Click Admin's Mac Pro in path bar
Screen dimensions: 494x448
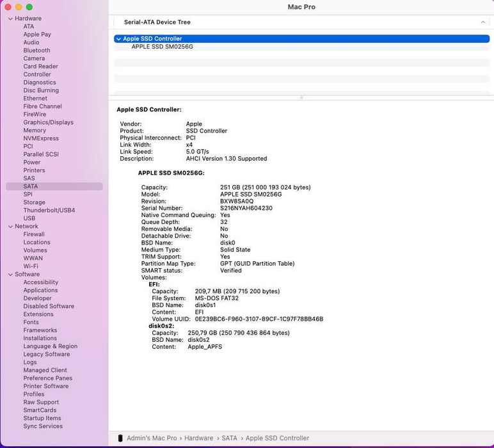(x=152, y=438)
